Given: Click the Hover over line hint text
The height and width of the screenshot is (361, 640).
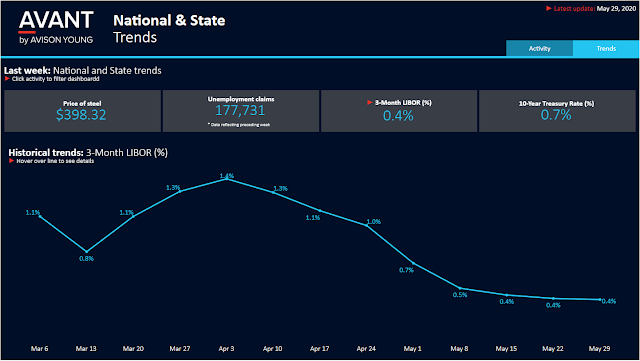Looking at the screenshot, I should pyautogui.click(x=55, y=161).
